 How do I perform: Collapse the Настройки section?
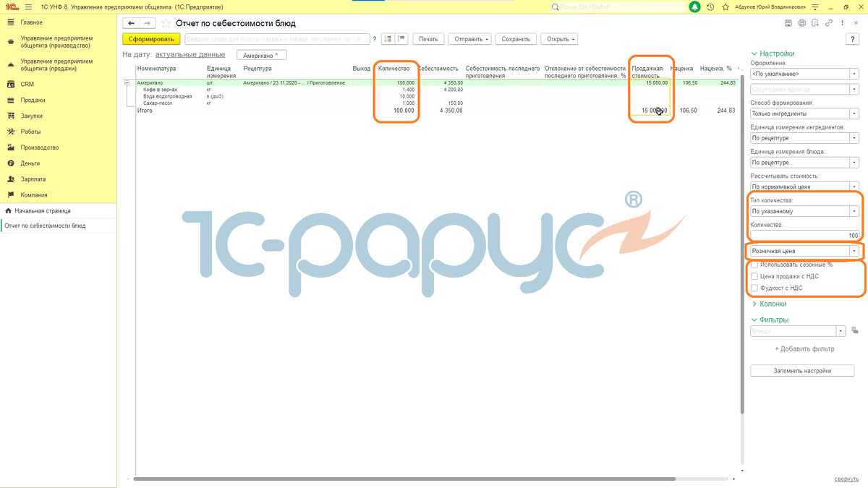click(x=773, y=53)
